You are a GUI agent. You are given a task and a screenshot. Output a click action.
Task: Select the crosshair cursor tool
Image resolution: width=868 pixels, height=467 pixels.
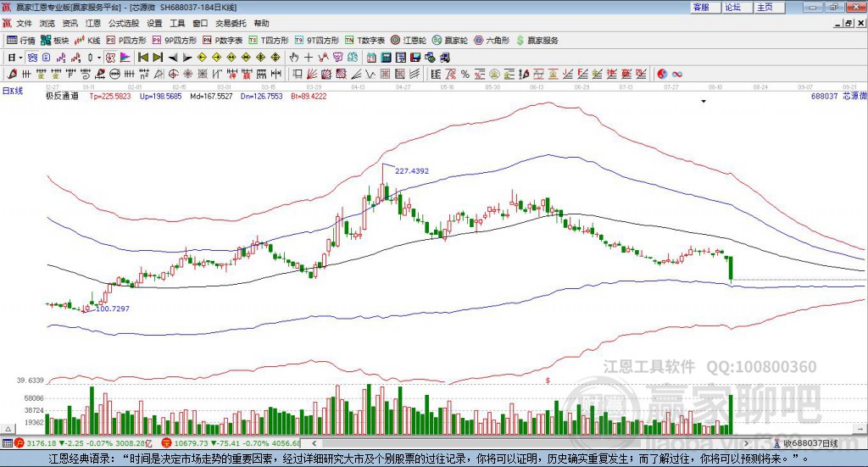(309, 58)
